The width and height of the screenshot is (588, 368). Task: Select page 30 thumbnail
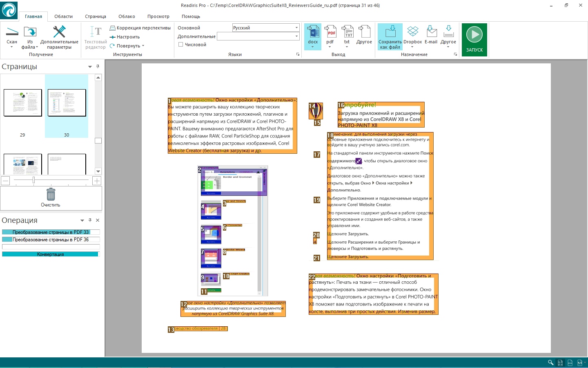67,103
